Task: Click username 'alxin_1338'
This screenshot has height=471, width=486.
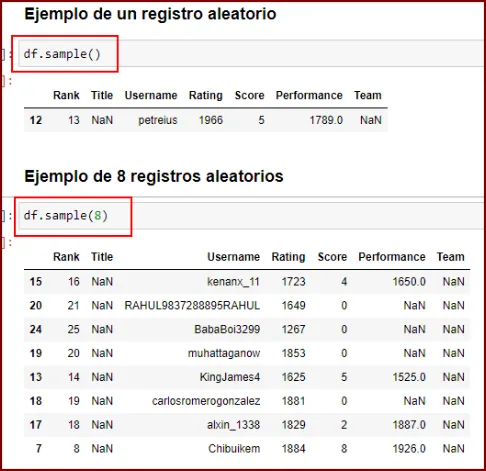Action: pyautogui.click(x=233, y=425)
